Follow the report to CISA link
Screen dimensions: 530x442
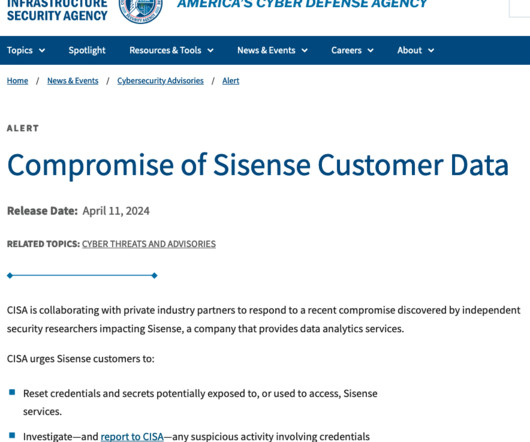coord(132,436)
